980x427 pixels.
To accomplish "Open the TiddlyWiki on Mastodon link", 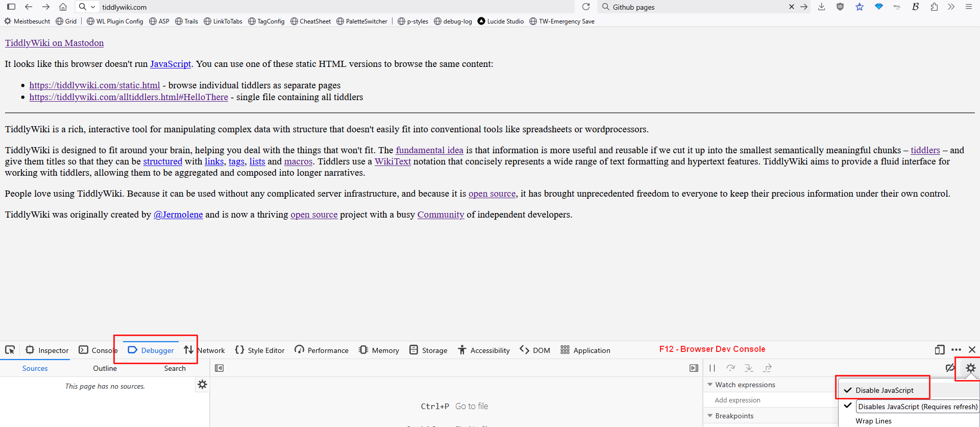I will [54, 43].
